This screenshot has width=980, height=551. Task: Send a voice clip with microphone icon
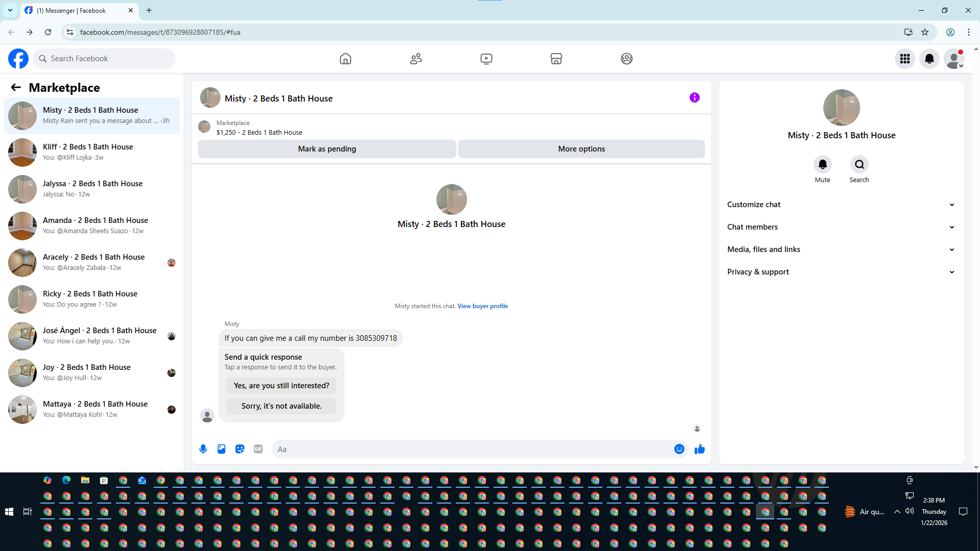tap(203, 449)
